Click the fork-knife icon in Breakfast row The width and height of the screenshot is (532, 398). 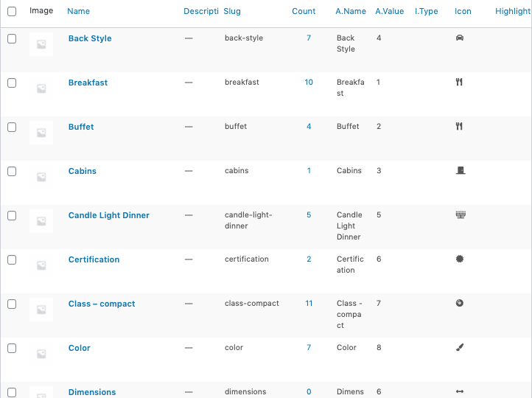click(459, 82)
